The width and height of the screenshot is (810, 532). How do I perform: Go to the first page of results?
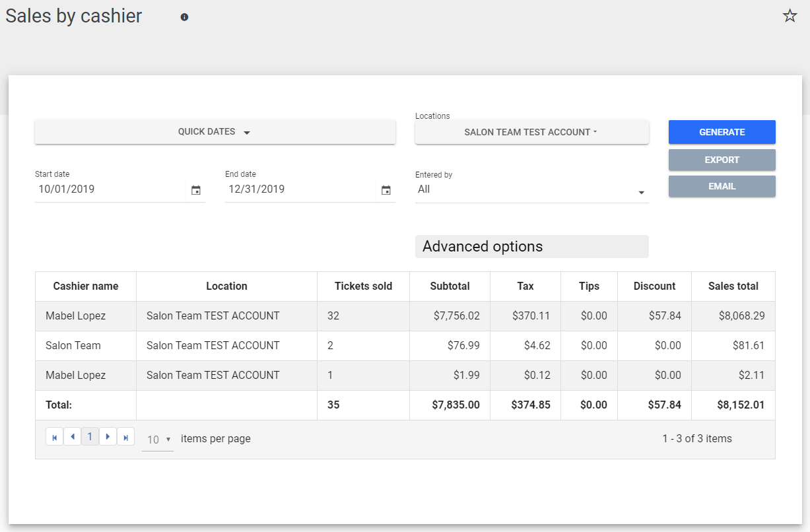tap(54, 437)
